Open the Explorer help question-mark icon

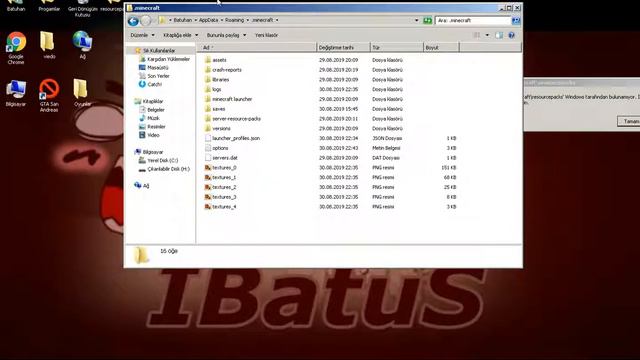[511, 36]
